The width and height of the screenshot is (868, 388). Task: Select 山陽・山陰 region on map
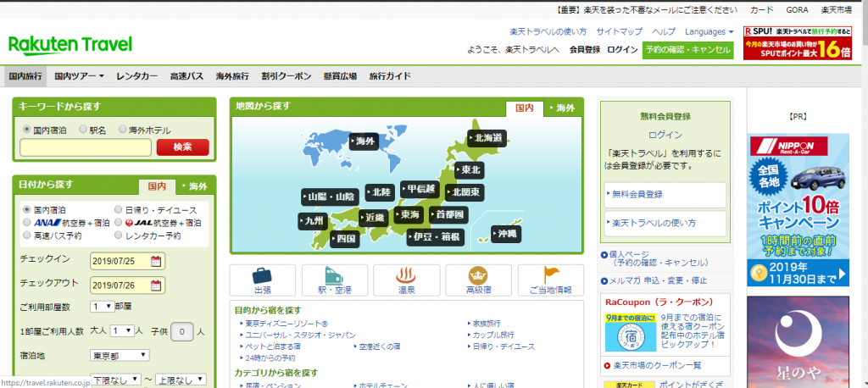click(330, 197)
